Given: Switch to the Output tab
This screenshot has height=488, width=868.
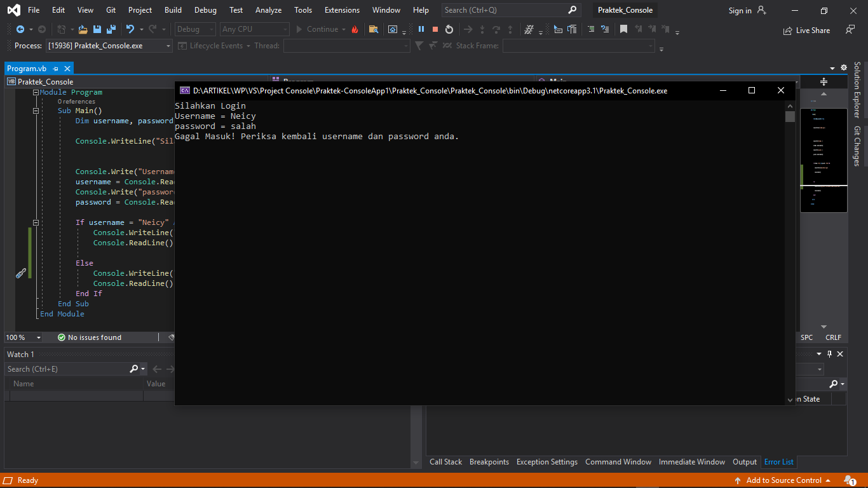Looking at the screenshot, I should point(745,462).
